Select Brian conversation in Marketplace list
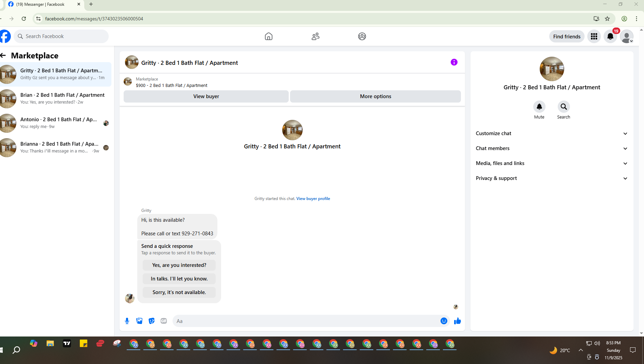The height and width of the screenshot is (364, 644). pos(56,98)
